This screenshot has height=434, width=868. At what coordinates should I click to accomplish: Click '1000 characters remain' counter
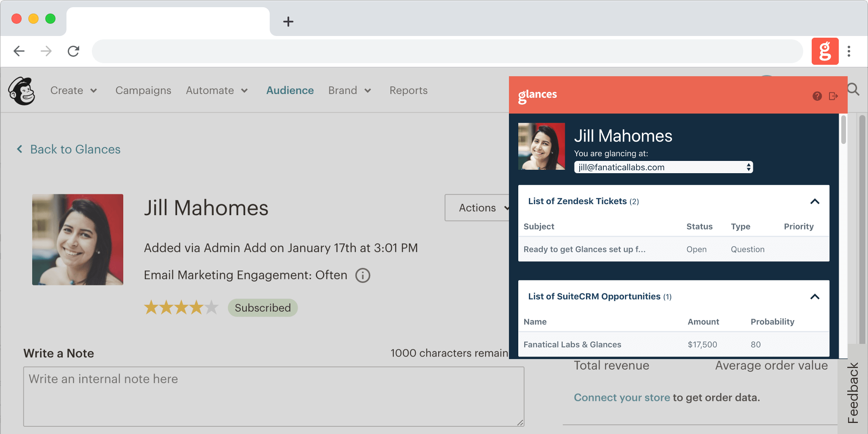point(449,353)
